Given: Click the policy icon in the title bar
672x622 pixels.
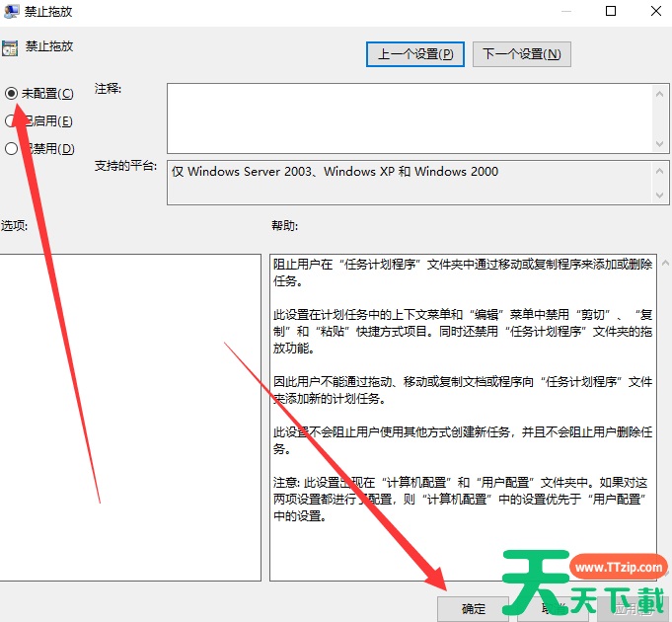Looking at the screenshot, I should 9,12.
